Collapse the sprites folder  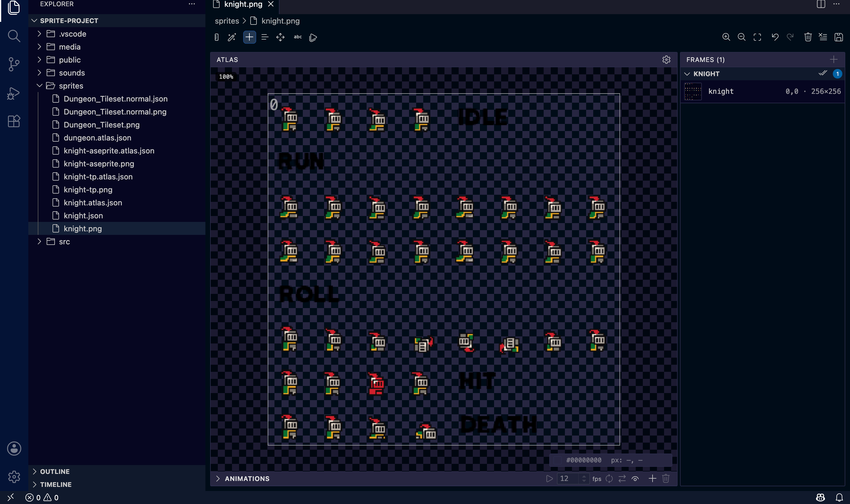(x=117, y=86)
